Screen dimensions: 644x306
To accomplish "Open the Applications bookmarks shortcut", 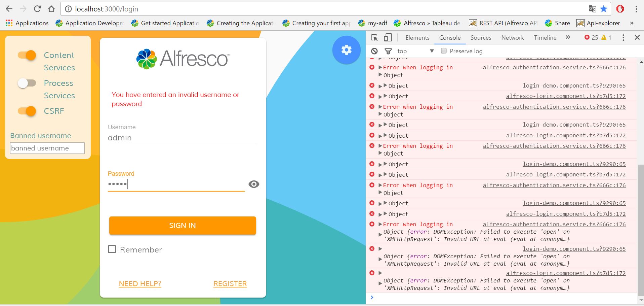I will (x=27, y=23).
